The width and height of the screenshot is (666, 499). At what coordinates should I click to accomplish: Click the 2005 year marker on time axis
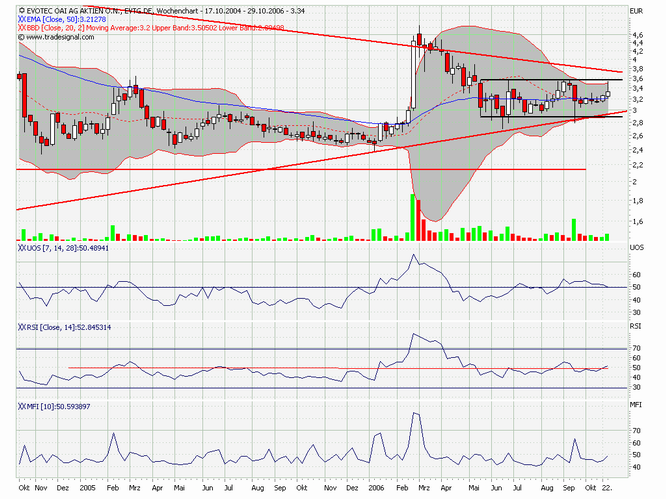tap(87, 488)
